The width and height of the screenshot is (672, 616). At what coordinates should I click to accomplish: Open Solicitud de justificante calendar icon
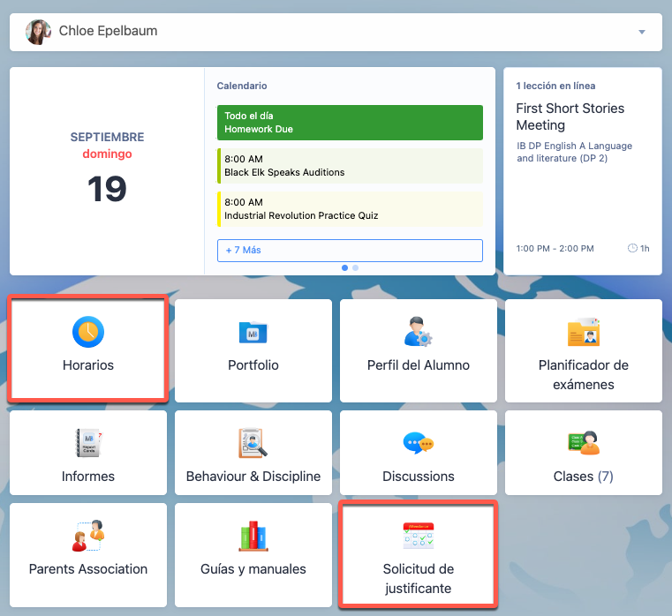pos(418,536)
